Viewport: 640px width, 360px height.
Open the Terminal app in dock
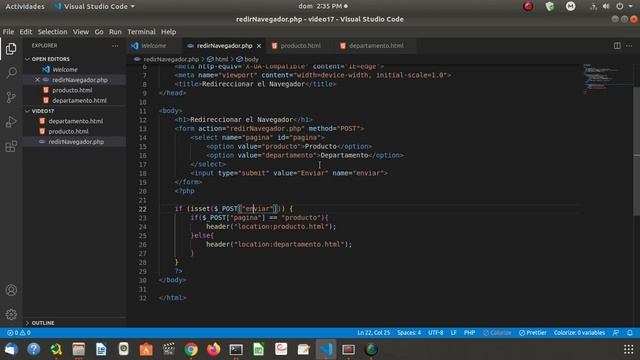click(x=236, y=349)
